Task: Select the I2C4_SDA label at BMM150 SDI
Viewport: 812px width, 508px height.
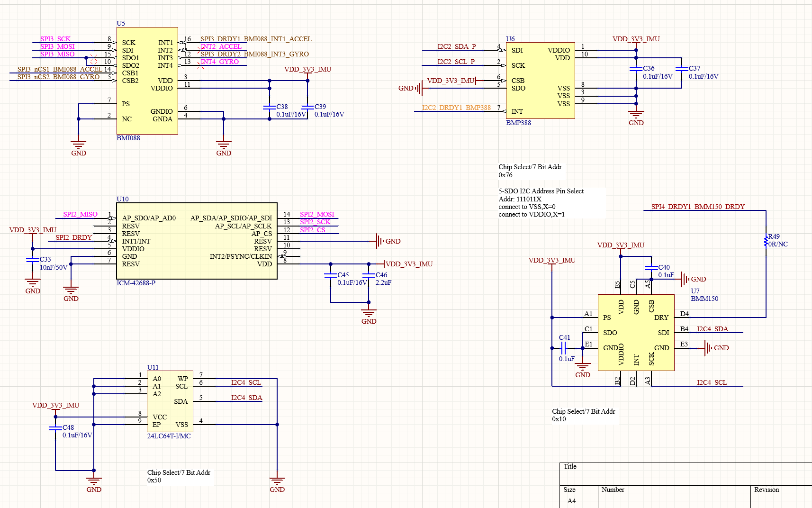Action: (713, 329)
